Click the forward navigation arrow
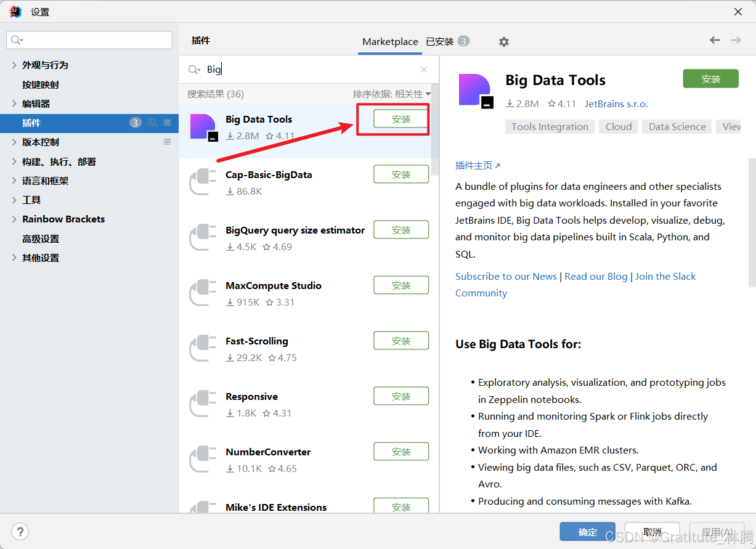Image resolution: width=756 pixels, height=549 pixels. 736,40
